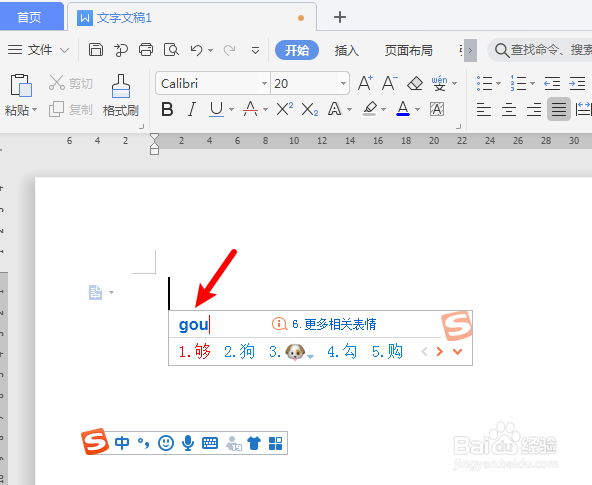Apply highlighter color button
Screen dimensions: 592x485
370,109
